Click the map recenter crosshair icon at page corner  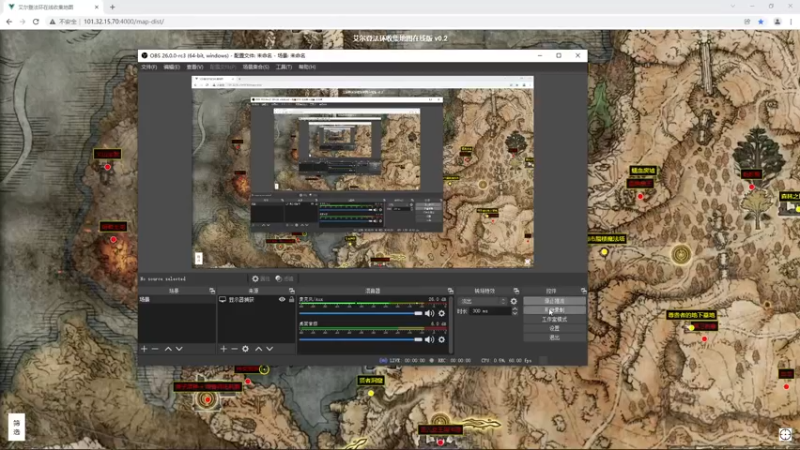[x=785, y=434]
